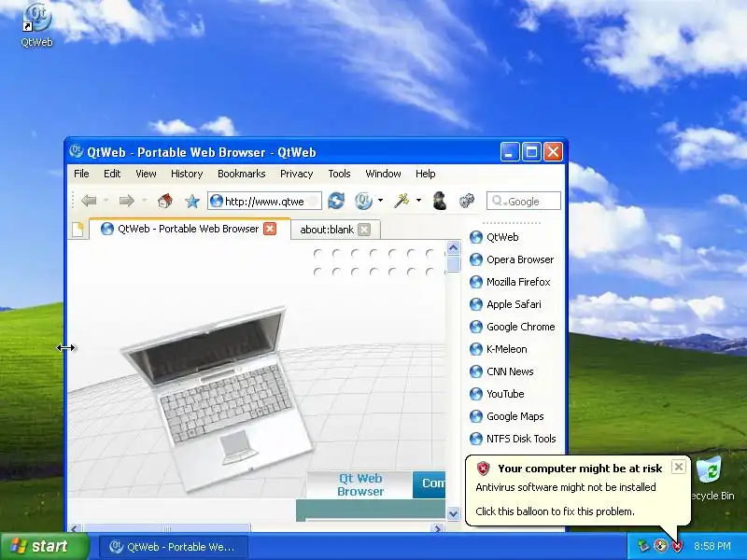This screenshot has height=560, width=747.
Task: Click the vertical scrollbar up arrow
Action: [x=453, y=247]
